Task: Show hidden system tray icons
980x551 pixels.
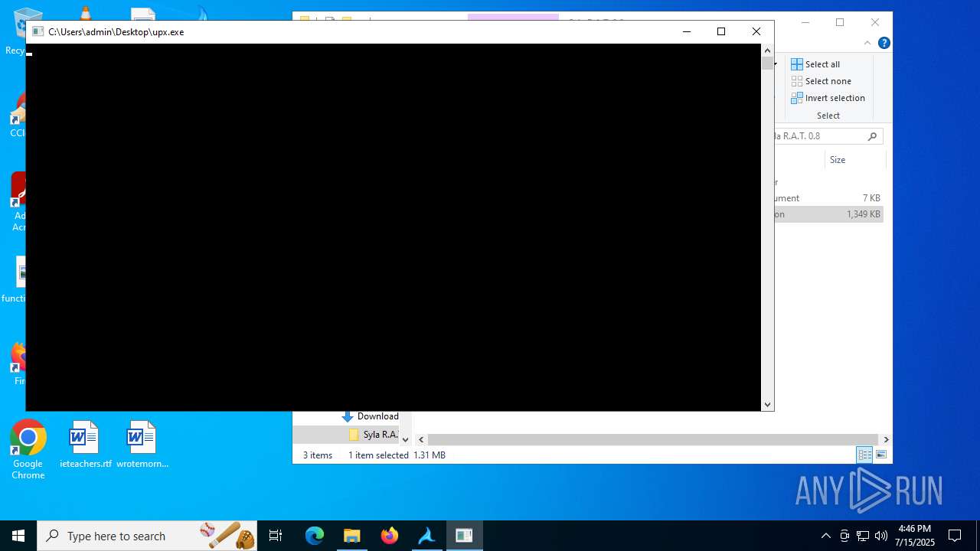Action: 825,536
